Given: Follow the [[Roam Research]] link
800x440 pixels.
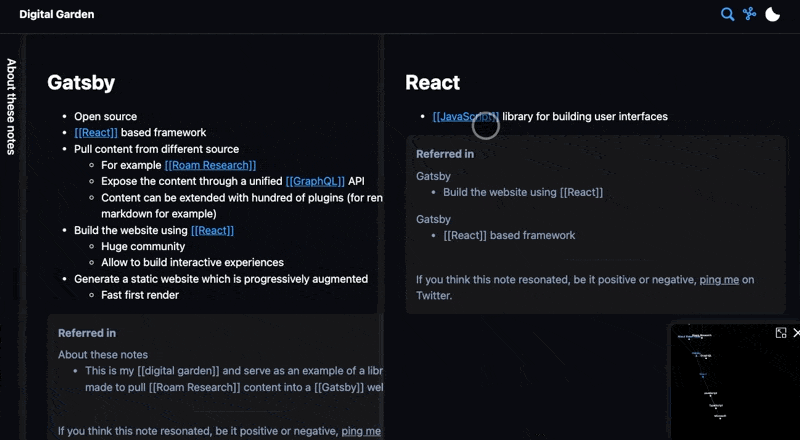Looking at the screenshot, I should [x=210, y=165].
